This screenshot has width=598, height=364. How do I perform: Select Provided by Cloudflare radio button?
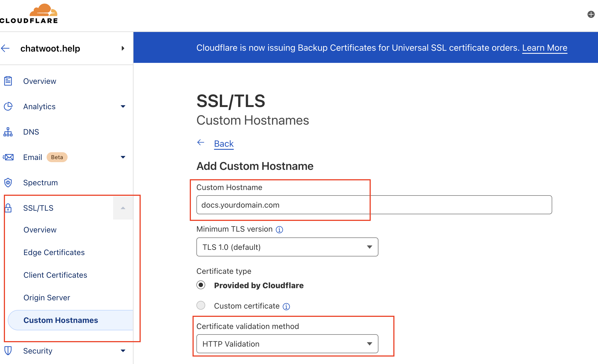(x=201, y=285)
